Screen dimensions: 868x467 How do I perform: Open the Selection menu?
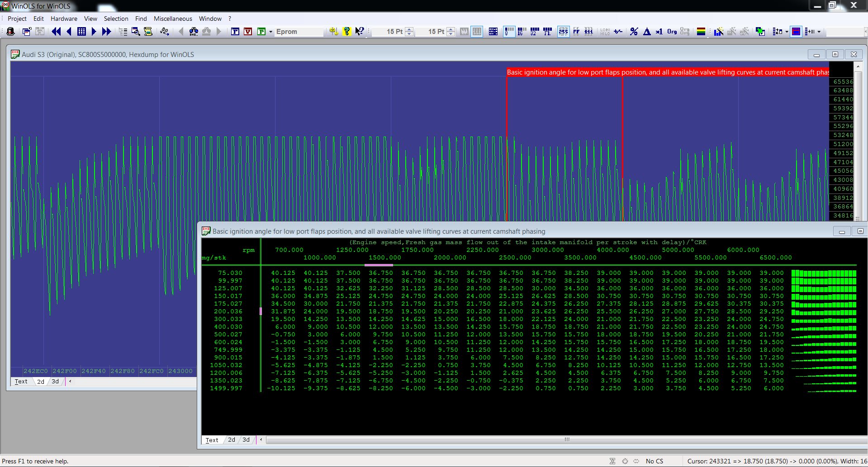[x=116, y=19]
